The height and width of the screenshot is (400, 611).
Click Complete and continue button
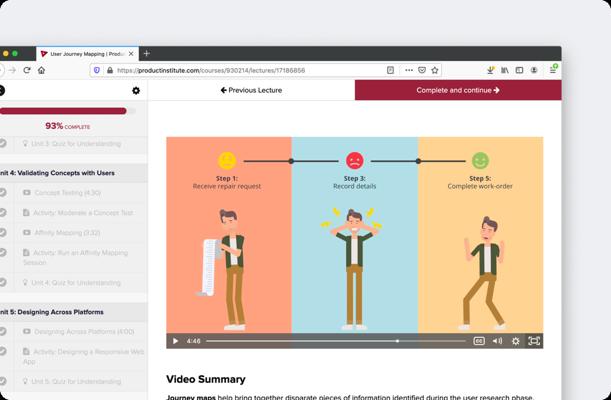coord(458,90)
